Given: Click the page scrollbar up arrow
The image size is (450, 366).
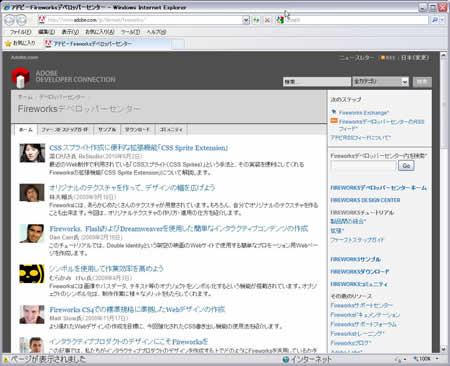Looking at the screenshot, I should point(443,55).
